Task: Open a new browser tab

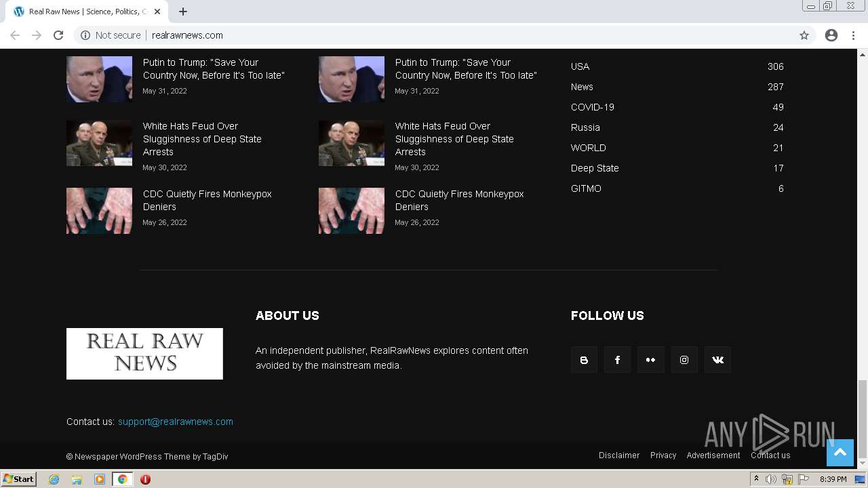Action: [x=183, y=12]
